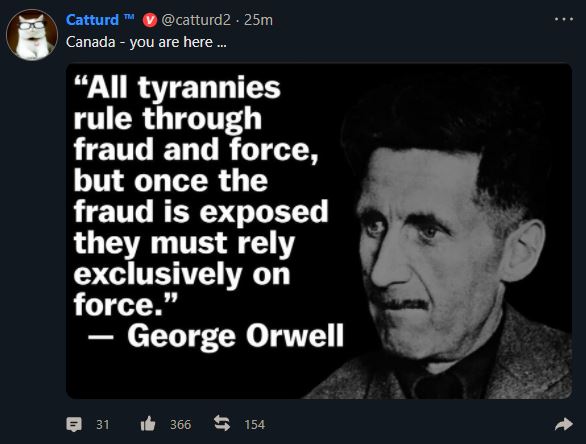Click the 154 reposts count

255,425
